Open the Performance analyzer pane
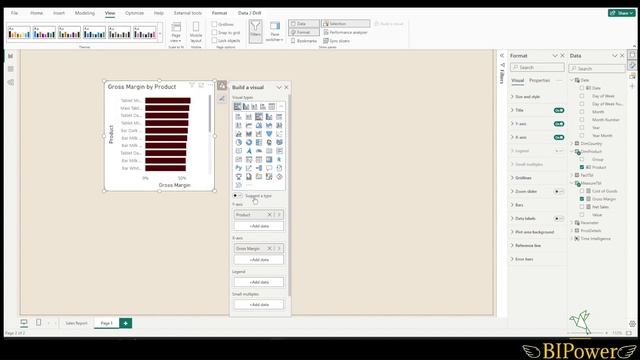This screenshot has height=360, width=640. [345, 32]
